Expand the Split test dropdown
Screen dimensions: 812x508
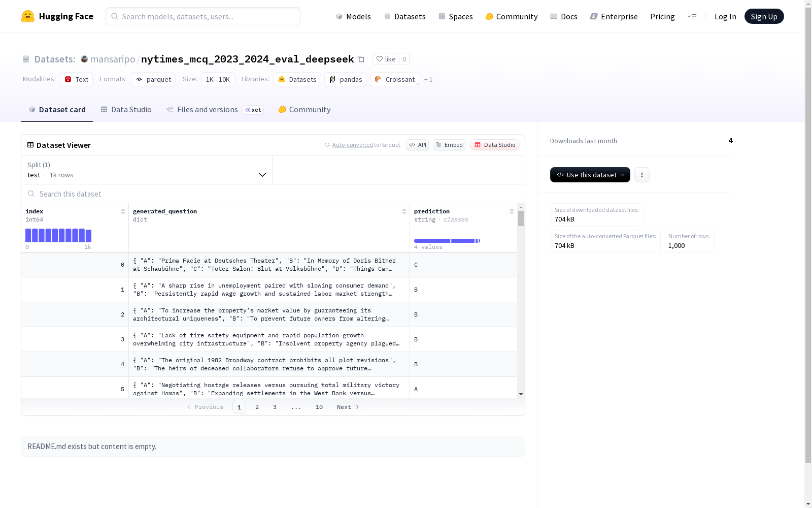pos(147,170)
